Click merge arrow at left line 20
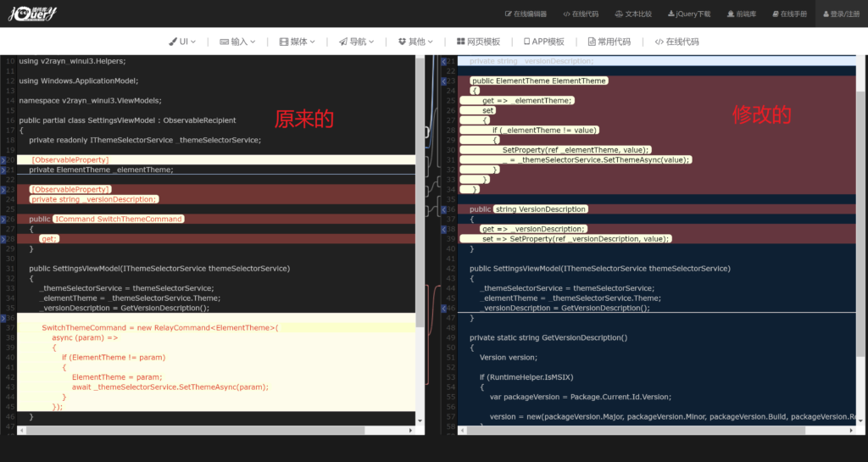Screen dimensions: 868x462 (x=3, y=160)
